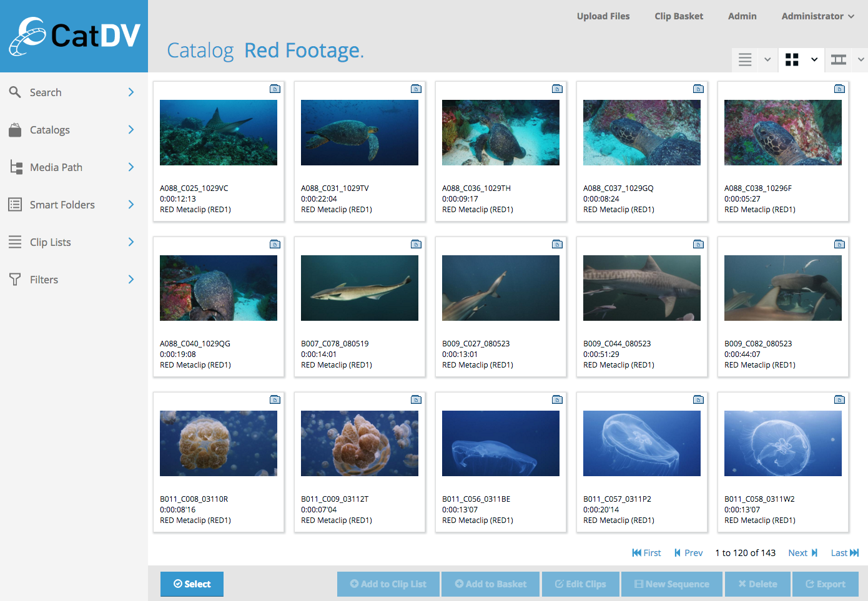
Task: Open Upload Files
Action: coord(603,16)
